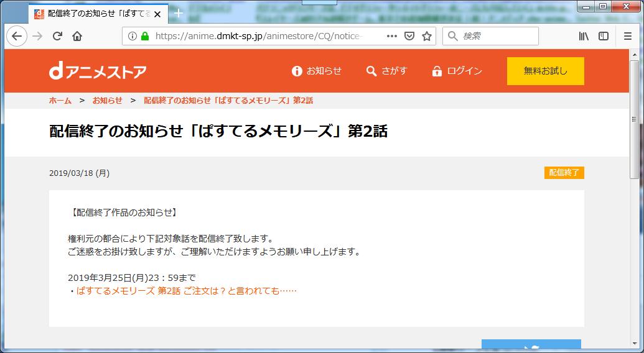Show site information via the info icon

(x=133, y=36)
